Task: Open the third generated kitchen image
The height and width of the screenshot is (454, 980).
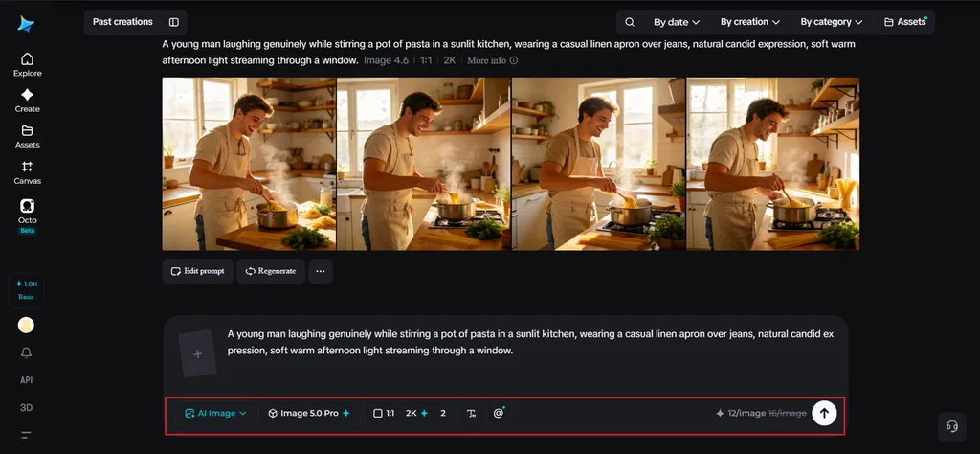Action: coord(599,164)
